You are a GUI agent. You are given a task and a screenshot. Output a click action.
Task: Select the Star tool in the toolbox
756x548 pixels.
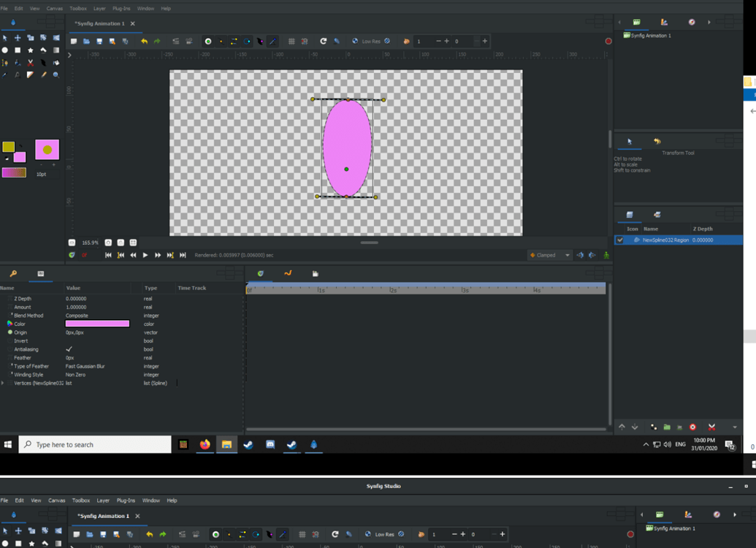point(31,50)
